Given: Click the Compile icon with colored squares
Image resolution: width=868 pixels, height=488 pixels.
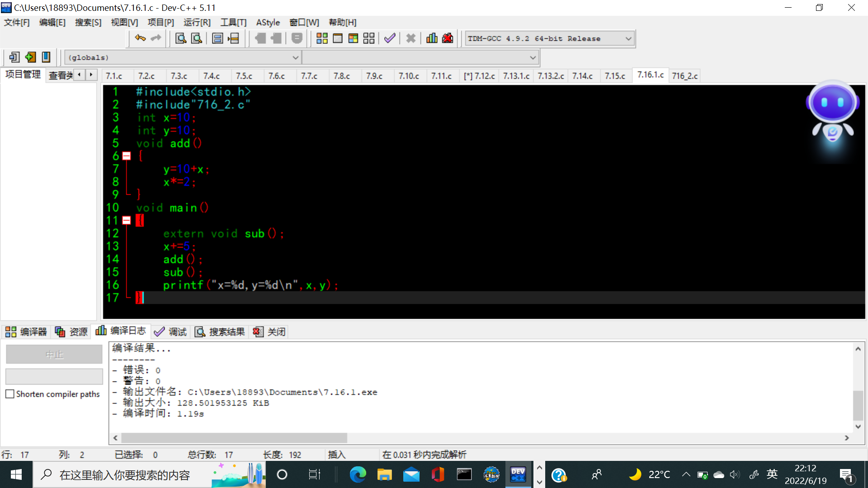Looking at the screenshot, I should point(322,38).
